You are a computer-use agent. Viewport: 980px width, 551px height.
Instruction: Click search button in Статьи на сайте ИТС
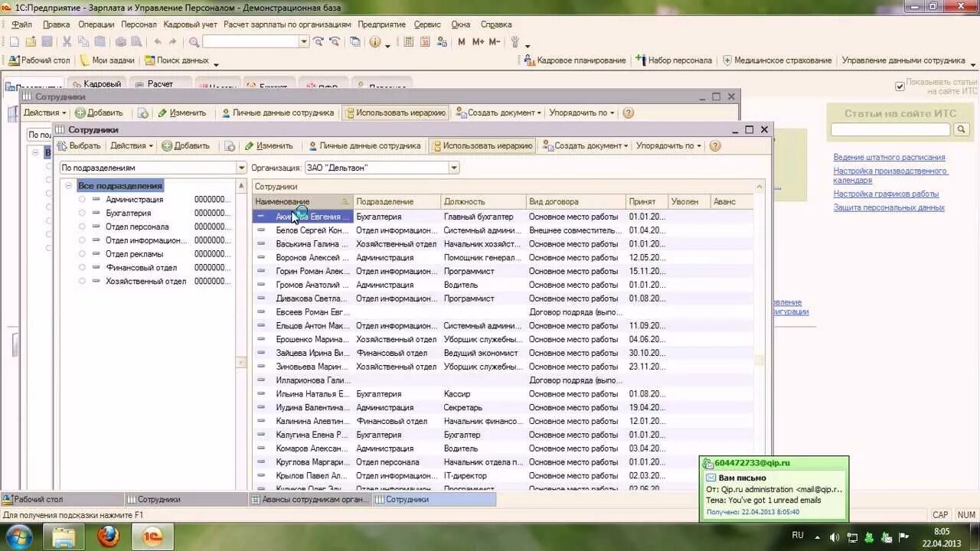[x=962, y=130]
